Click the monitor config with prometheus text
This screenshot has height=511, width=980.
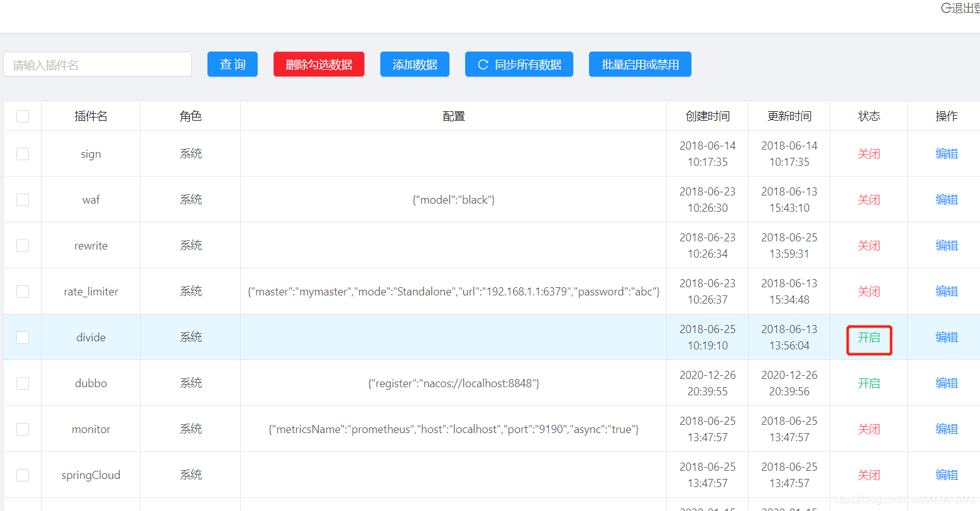[454, 429]
